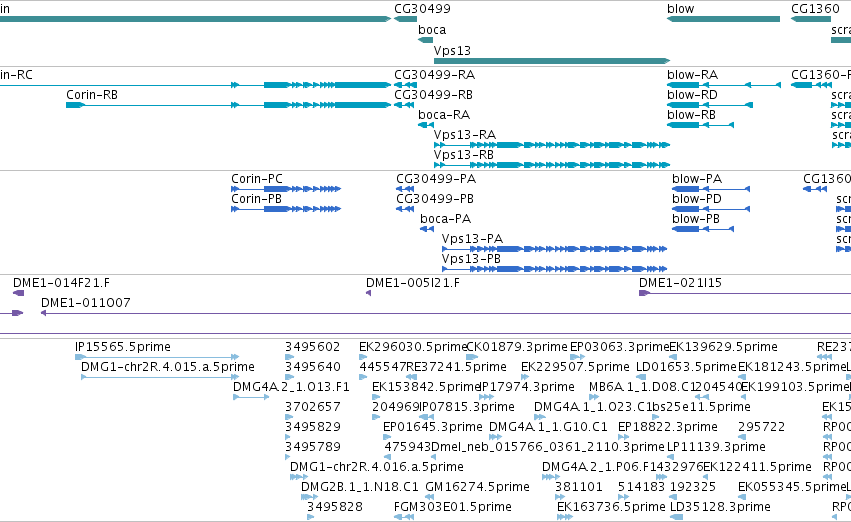
Task: Click the DMG1-chr2R.4.016.a.5prime feature label
Action: tap(377, 467)
